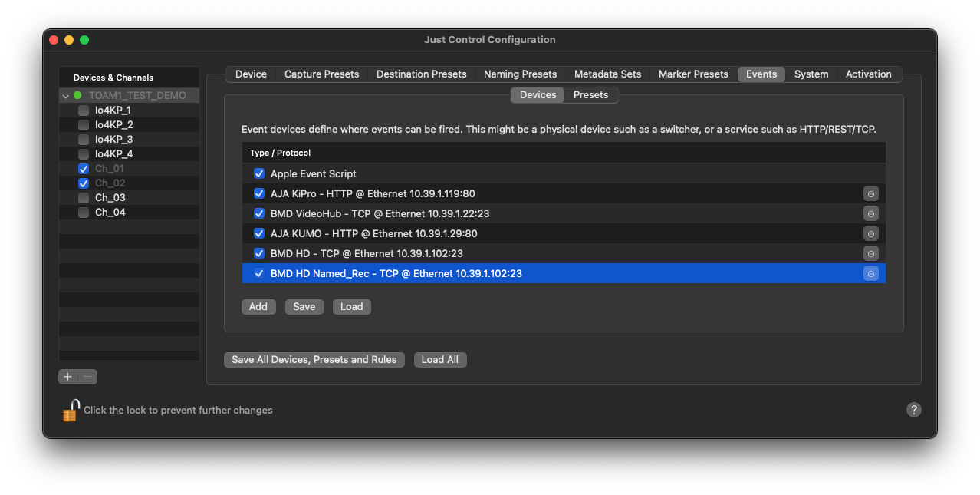Click the Type / Protocol column header
The width and height of the screenshot is (980, 495).
pos(564,153)
